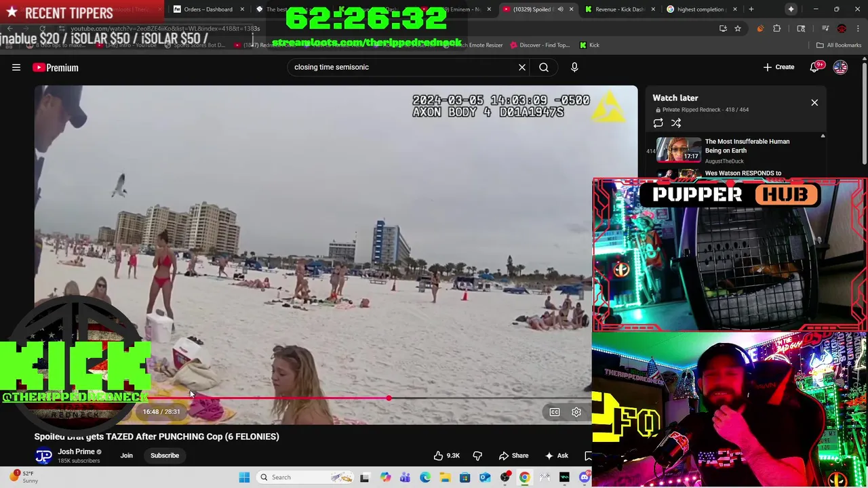This screenshot has width=868, height=488.
Task: Start voice search with microphone
Action: click(x=574, y=67)
